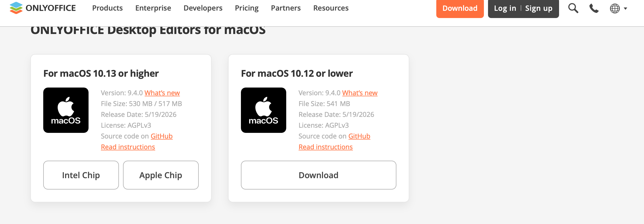This screenshot has height=224, width=644.
Task: Click the ONLYOFFICE logo icon
Action: point(16,8)
